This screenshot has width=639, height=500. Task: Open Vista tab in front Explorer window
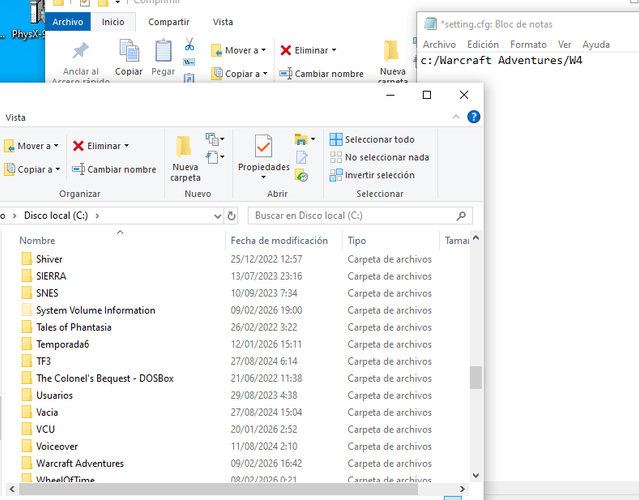tap(15, 118)
